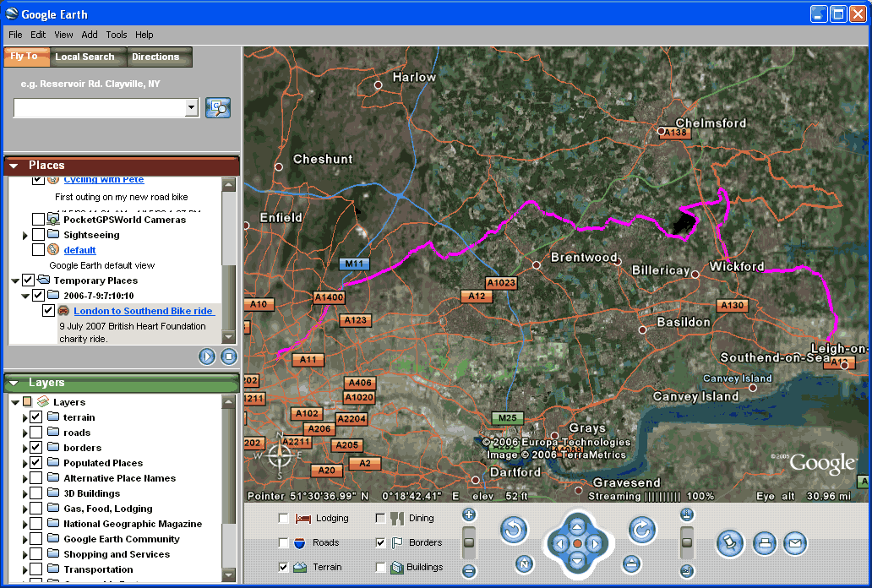This screenshot has height=588, width=872.
Task: Click the Borders flag icon in bottom panel
Action: 397,542
